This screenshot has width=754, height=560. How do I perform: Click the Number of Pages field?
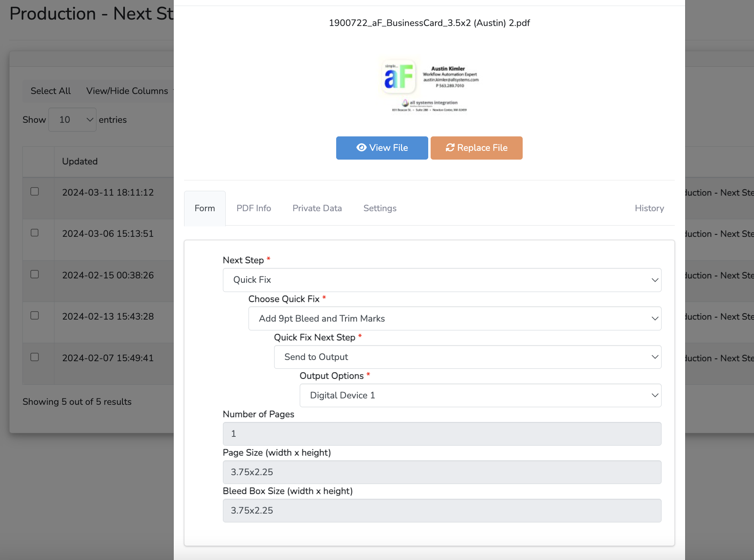tap(442, 434)
